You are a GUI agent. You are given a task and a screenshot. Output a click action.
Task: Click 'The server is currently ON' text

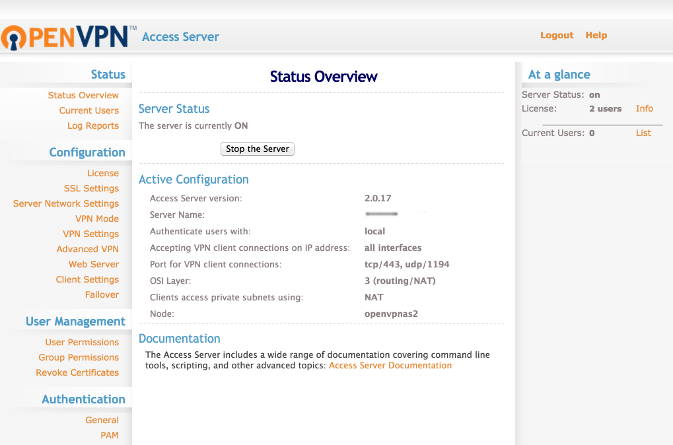click(193, 126)
